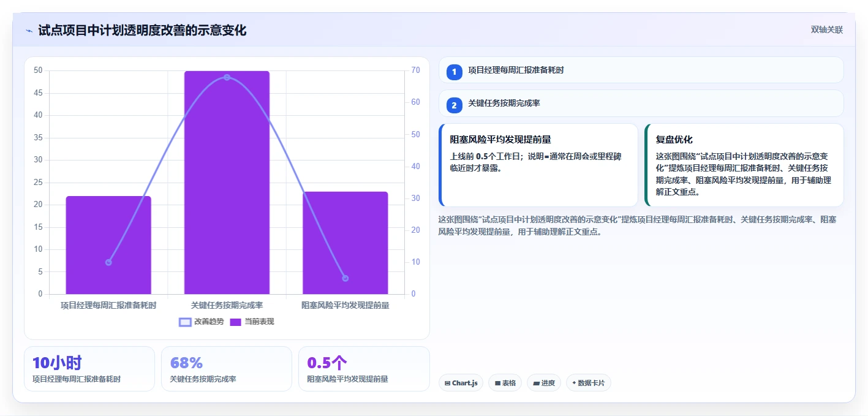Click the 双轴关联 label in header

[826, 29]
